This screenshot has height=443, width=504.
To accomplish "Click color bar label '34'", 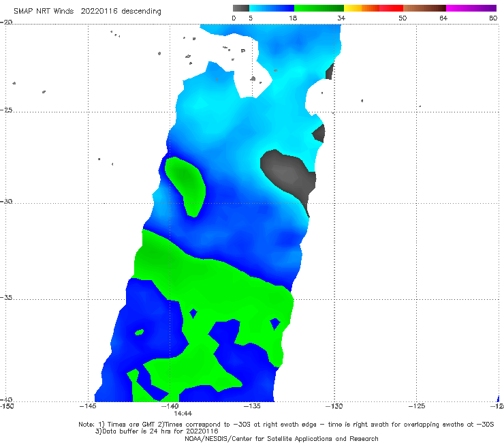I will point(341,18).
